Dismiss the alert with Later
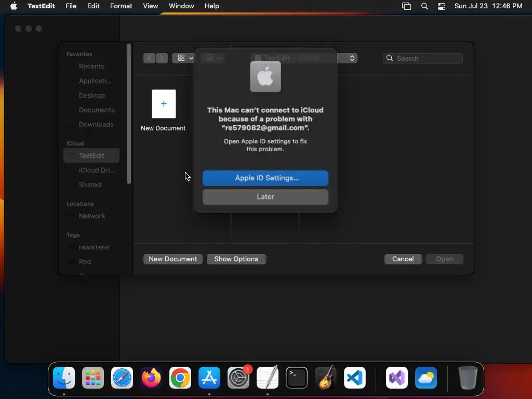Image resolution: width=532 pixels, height=399 pixels. 265,197
